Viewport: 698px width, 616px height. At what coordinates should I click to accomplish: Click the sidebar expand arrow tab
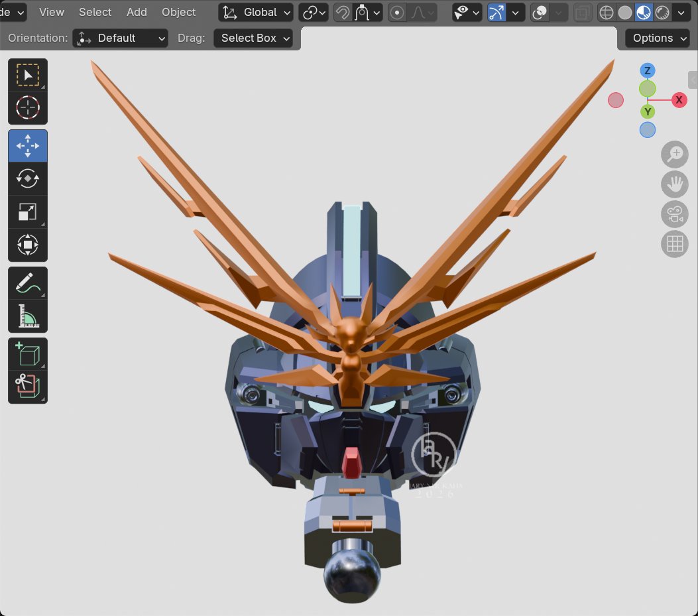pos(693,80)
